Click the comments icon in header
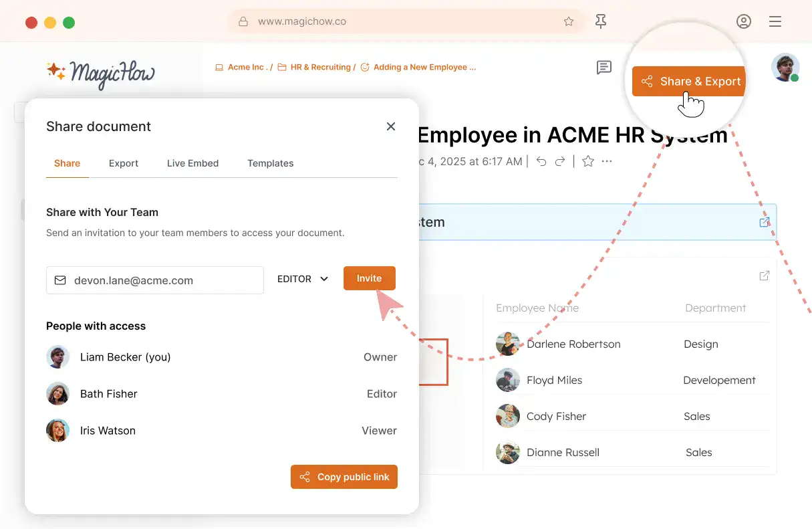 [x=603, y=68]
